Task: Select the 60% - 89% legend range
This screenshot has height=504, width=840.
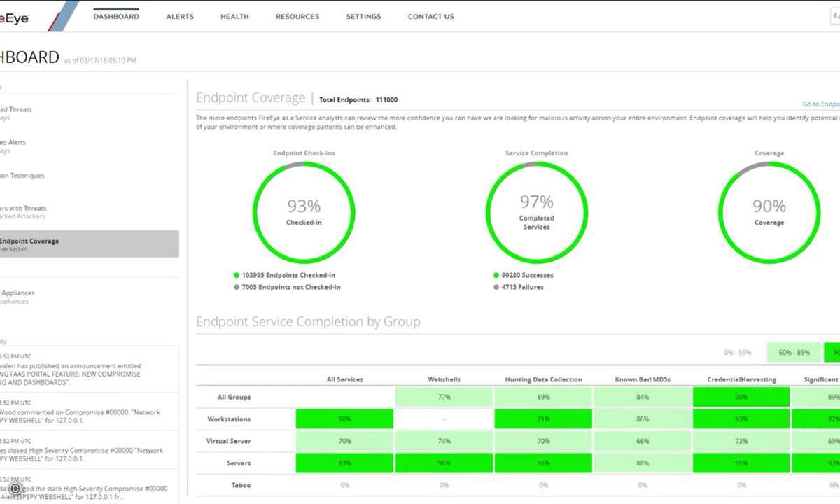Action: [793, 353]
